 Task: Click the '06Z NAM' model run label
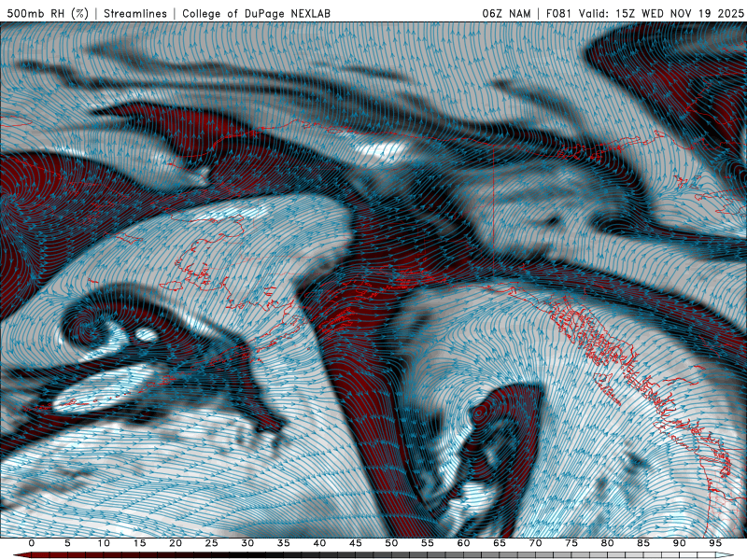coord(506,13)
